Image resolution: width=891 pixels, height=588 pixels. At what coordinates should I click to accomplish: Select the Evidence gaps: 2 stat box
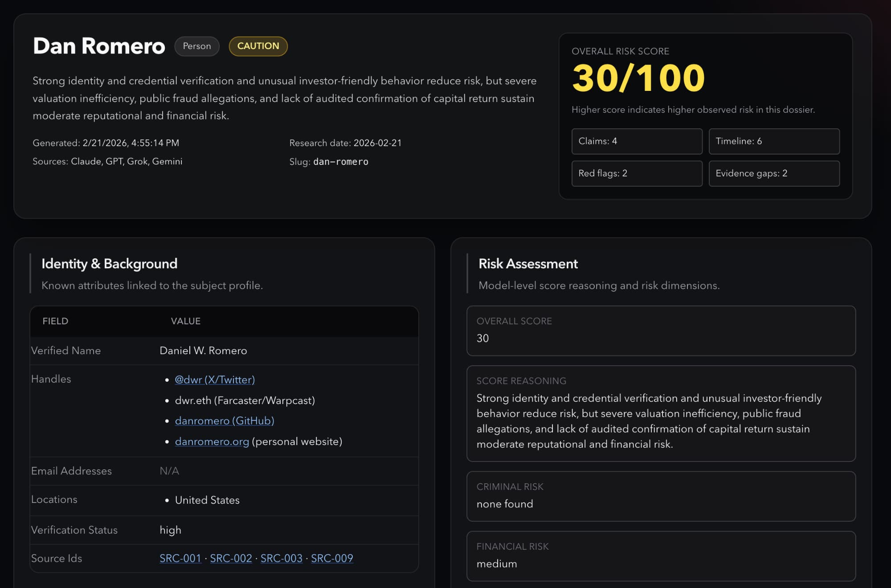(774, 173)
